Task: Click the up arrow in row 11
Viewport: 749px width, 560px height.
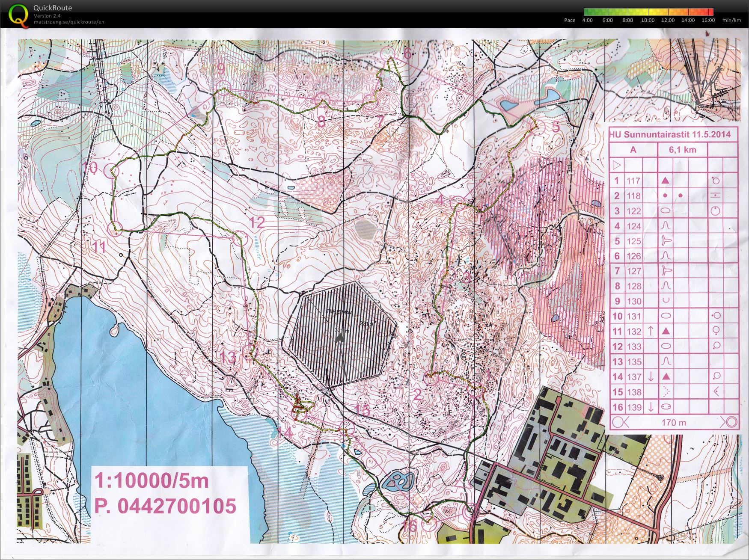Action: [x=651, y=331]
